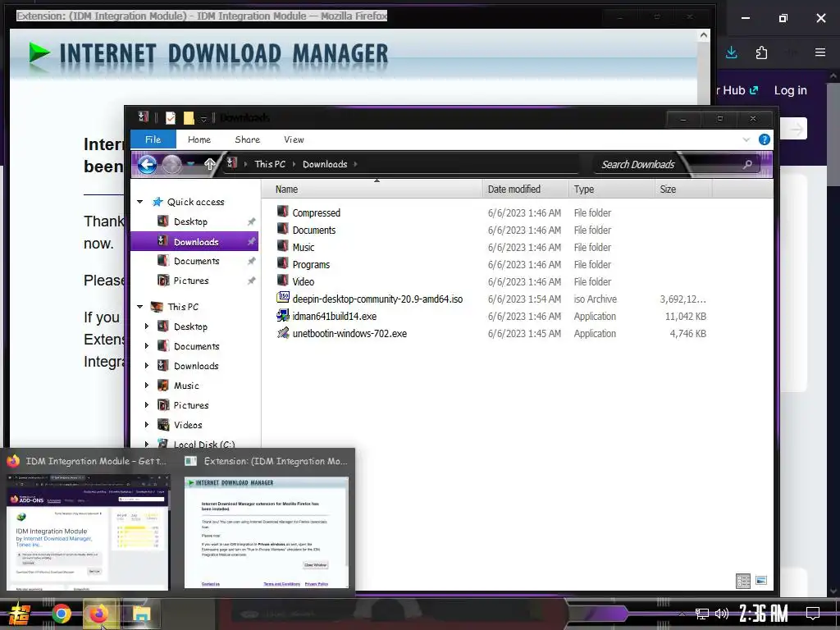
Task: Go back with the Explorer back arrow
Action: (x=147, y=164)
